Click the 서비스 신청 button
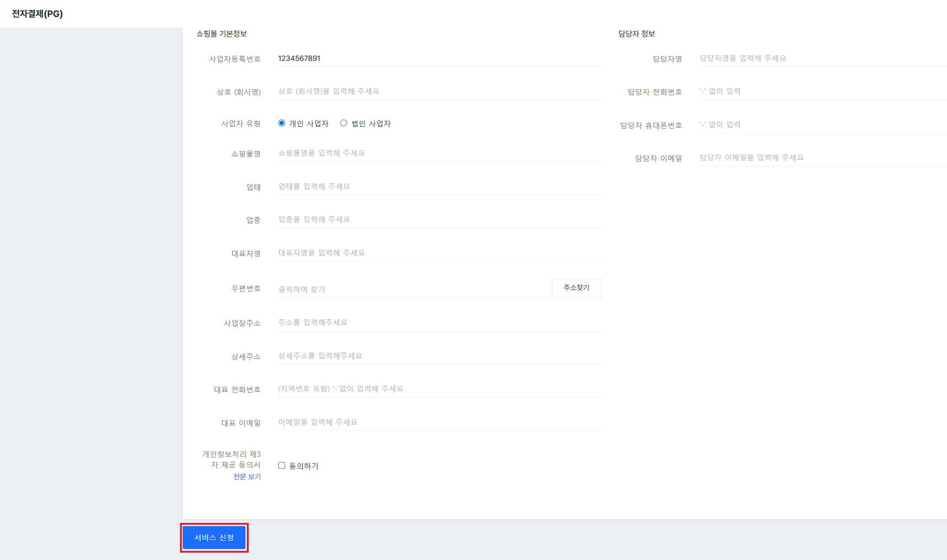The height and width of the screenshot is (560, 947). coord(214,538)
